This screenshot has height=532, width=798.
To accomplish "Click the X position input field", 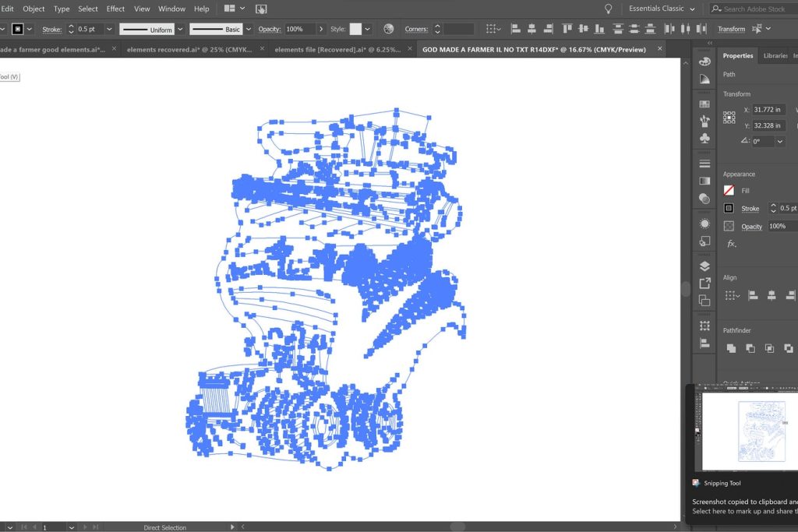I will pyautogui.click(x=768, y=110).
